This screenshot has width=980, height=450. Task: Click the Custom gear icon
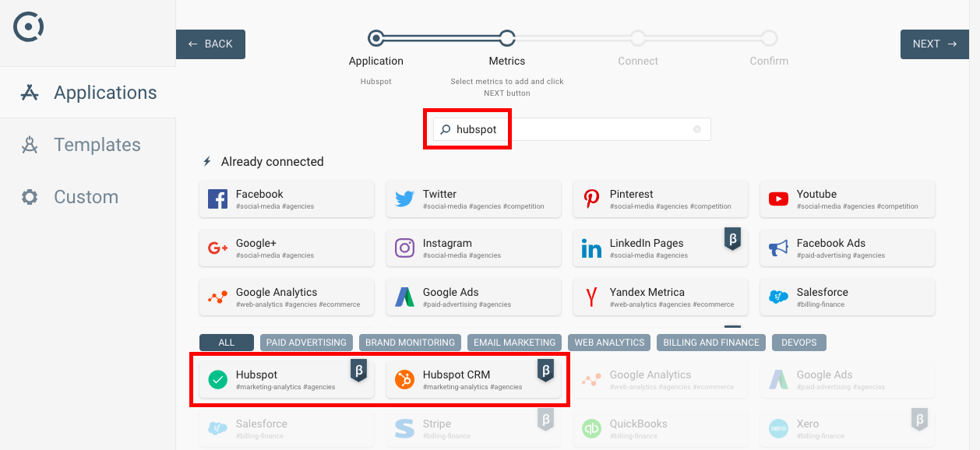[x=30, y=197]
